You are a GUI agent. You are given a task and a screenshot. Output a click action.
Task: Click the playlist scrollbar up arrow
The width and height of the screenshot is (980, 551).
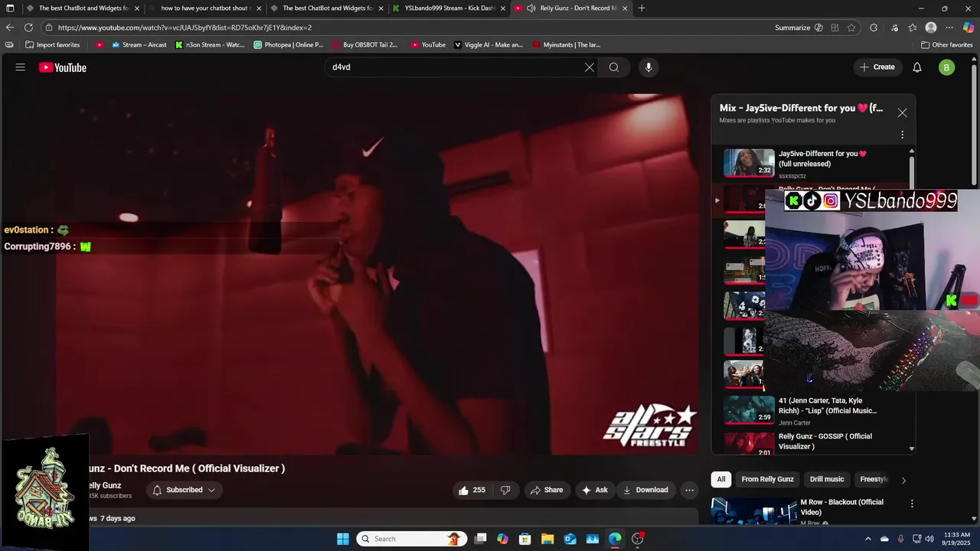pyautogui.click(x=912, y=152)
